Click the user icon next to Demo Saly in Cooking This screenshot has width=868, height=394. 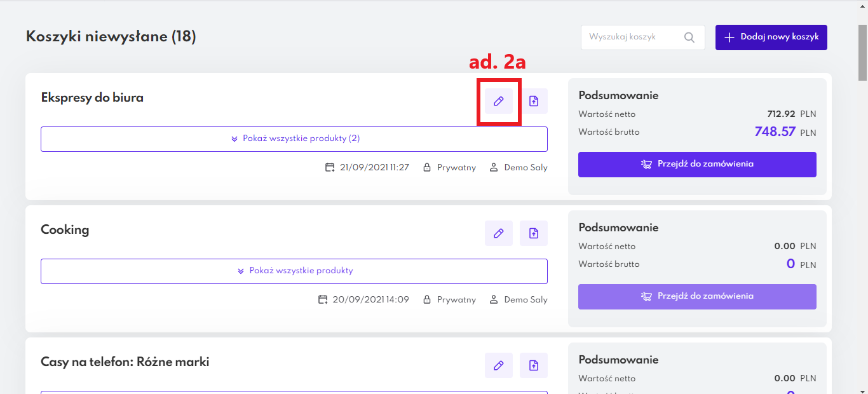pos(494,300)
